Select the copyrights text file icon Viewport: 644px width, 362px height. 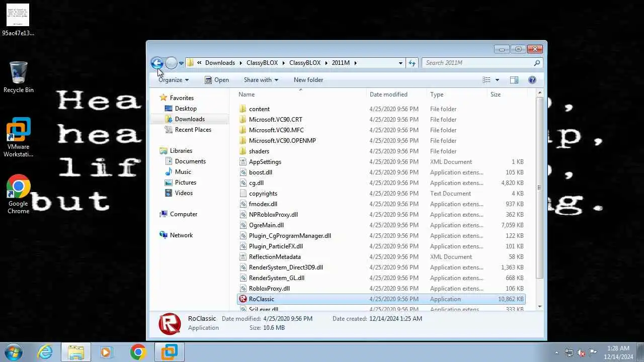pos(243,194)
